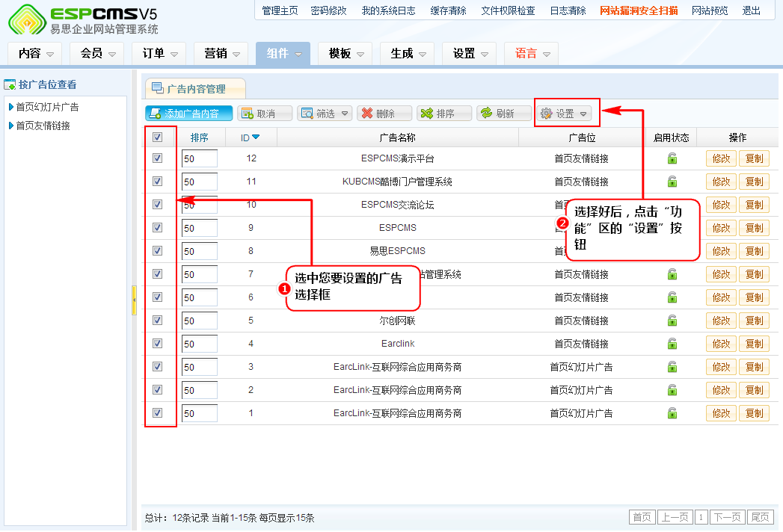Screen dimensions: 783x532
Task: Open the 模板 dropdown menu
Action: tap(345, 53)
